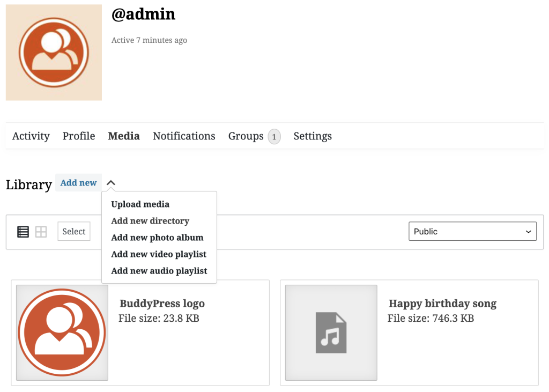Switch to grid view icon

point(41,232)
